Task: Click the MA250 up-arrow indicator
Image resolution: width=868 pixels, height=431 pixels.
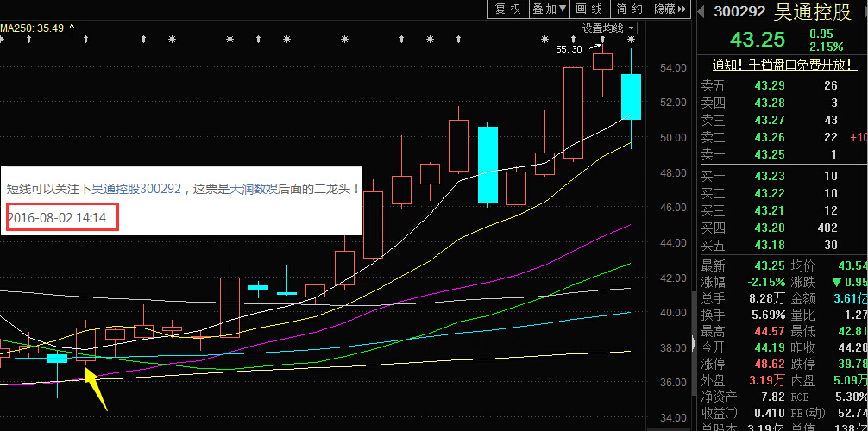Action: pyautogui.click(x=72, y=28)
